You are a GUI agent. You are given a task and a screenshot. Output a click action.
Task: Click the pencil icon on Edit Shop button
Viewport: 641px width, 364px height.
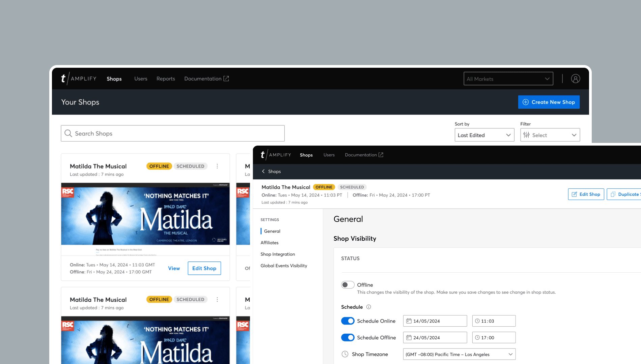pos(574,194)
